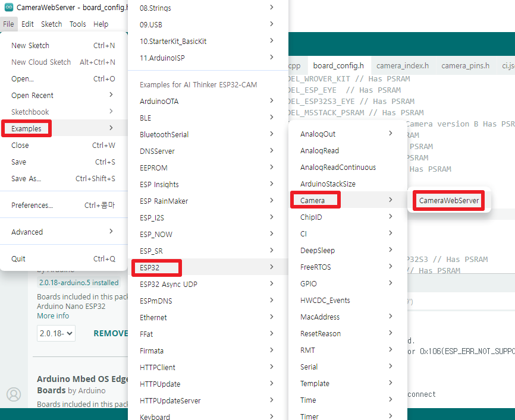Expand 10.StarterKit_BasicKit examples submenu
The image size is (515, 420).
(x=208, y=42)
